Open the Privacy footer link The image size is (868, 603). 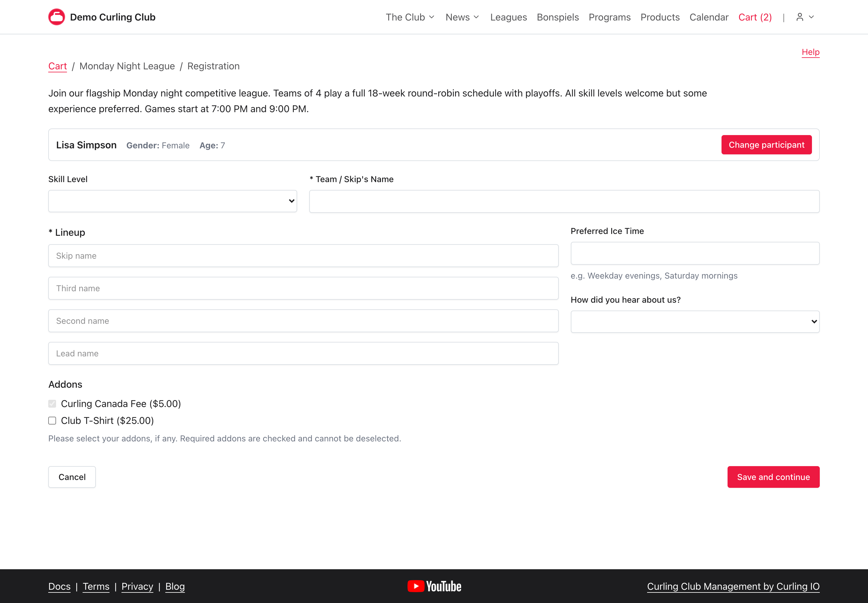click(x=137, y=586)
